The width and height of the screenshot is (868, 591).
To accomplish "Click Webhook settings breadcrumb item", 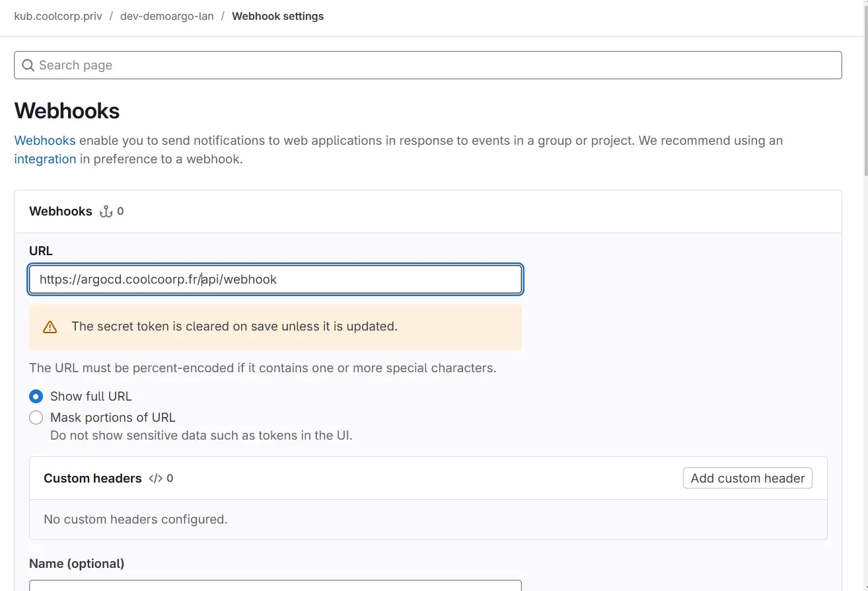I will (x=277, y=16).
